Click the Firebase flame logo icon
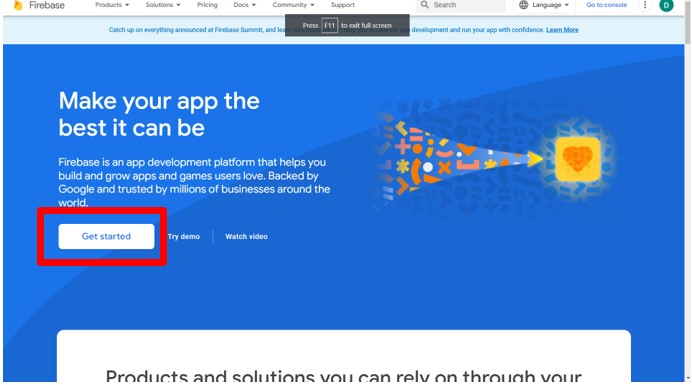 pyautogui.click(x=18, y=5)
